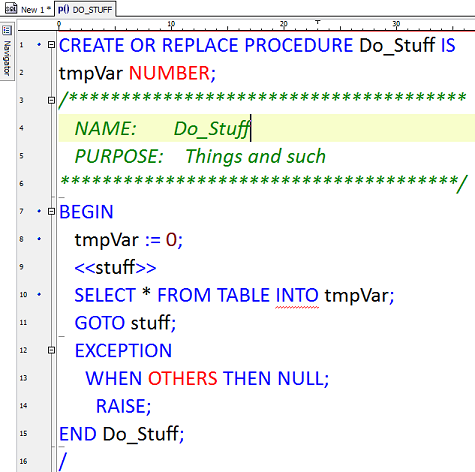Collapse the comment block fold on line 3
Image resolution: width=475 pixels, height=472 pixels.
pyautogui.click(x=51, y=100)
